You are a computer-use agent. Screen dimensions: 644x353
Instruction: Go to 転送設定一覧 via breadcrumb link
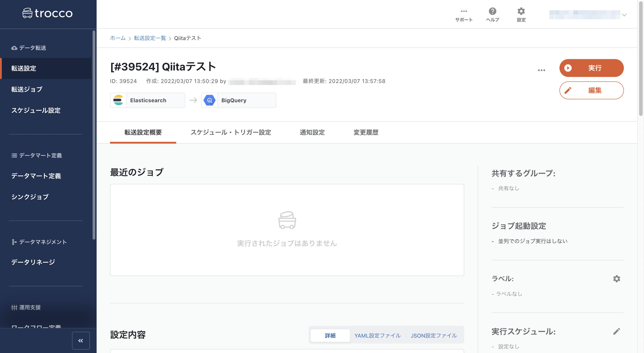[150, 38]
